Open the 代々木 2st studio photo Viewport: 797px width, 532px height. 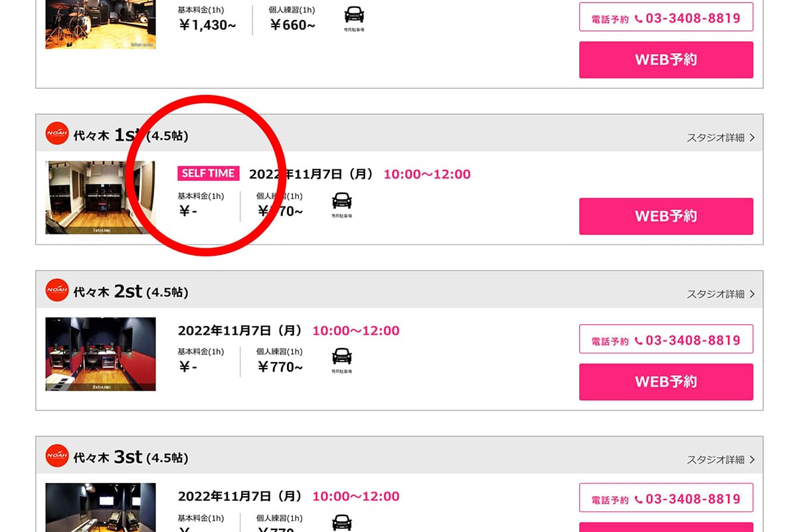100,354
